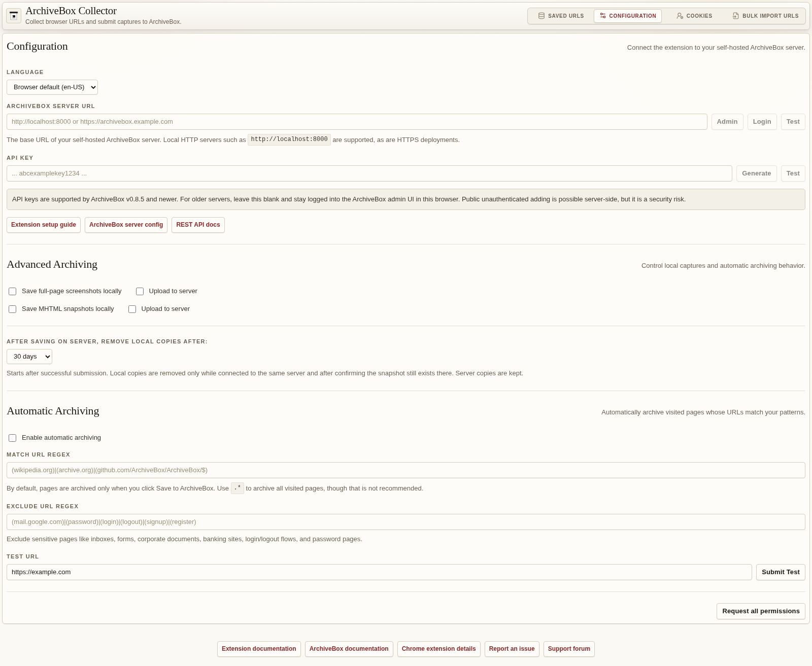Image resolution: width=812 pixels, height=666 pixels.
Task: Open the REST API docs link
Action: pos(198,225)
